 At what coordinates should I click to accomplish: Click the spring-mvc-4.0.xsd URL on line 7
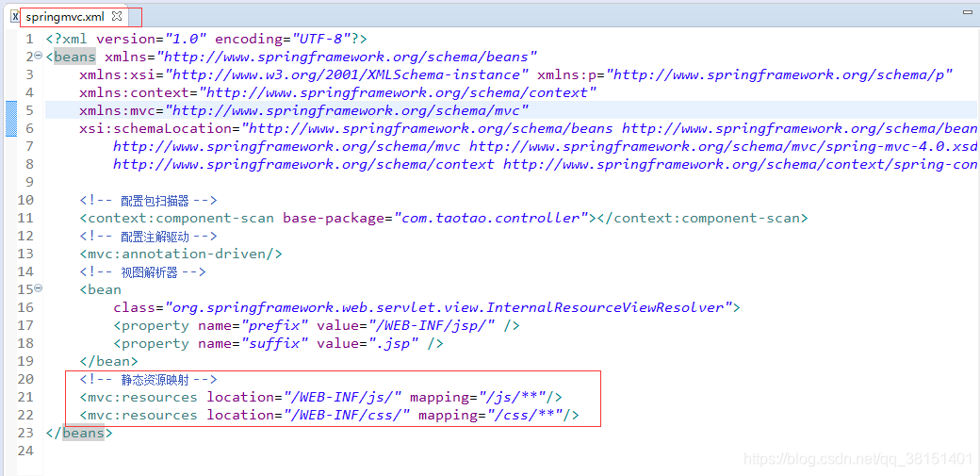(723, 147)
